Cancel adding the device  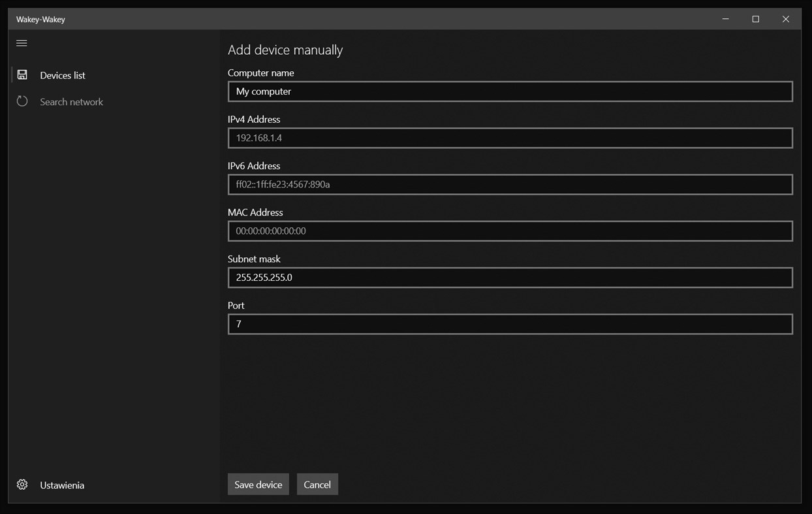click(317, 485)
